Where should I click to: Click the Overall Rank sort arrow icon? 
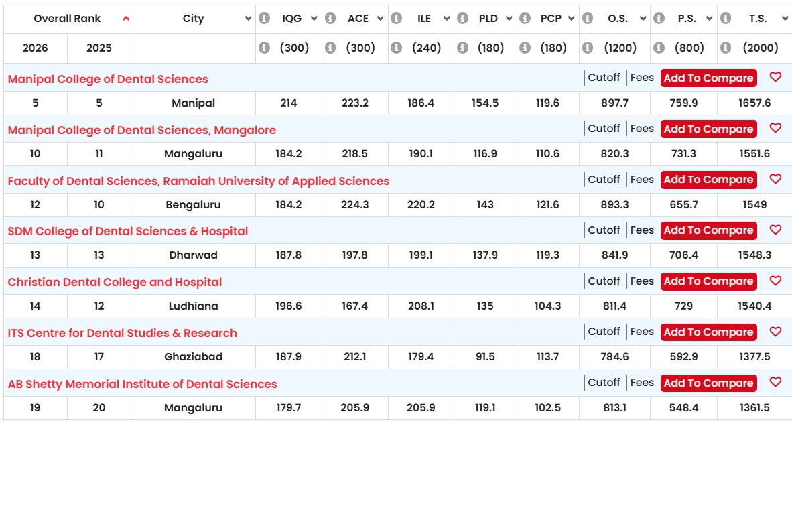click(x=126, y=19)
